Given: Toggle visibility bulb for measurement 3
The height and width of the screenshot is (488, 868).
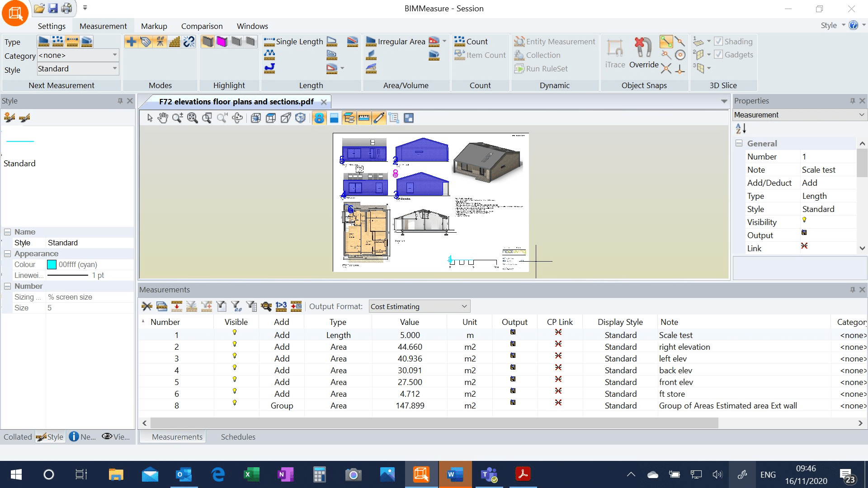Looking at the screenshot, I should coord(235,356).
